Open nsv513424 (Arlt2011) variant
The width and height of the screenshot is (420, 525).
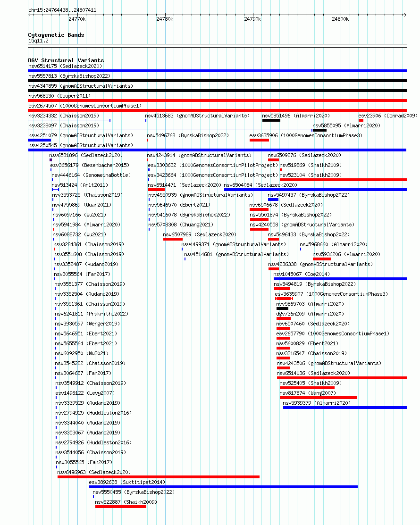(x=80, y=185)
